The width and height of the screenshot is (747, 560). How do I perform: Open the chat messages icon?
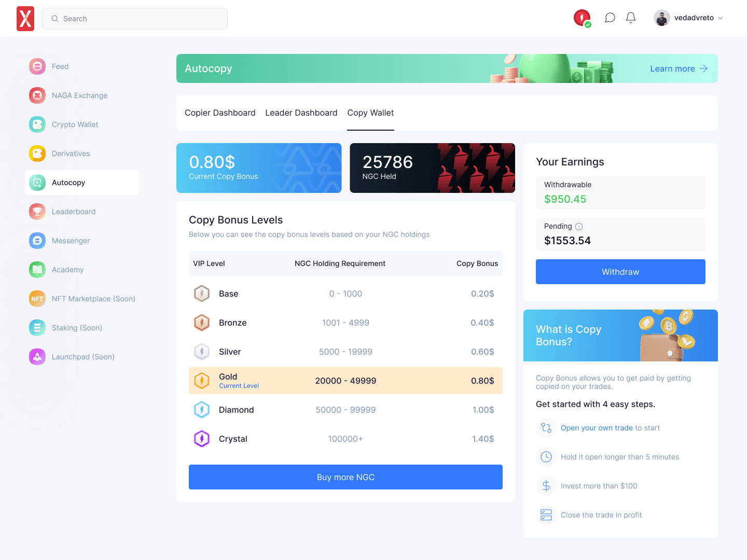click(x=610, y=18)
